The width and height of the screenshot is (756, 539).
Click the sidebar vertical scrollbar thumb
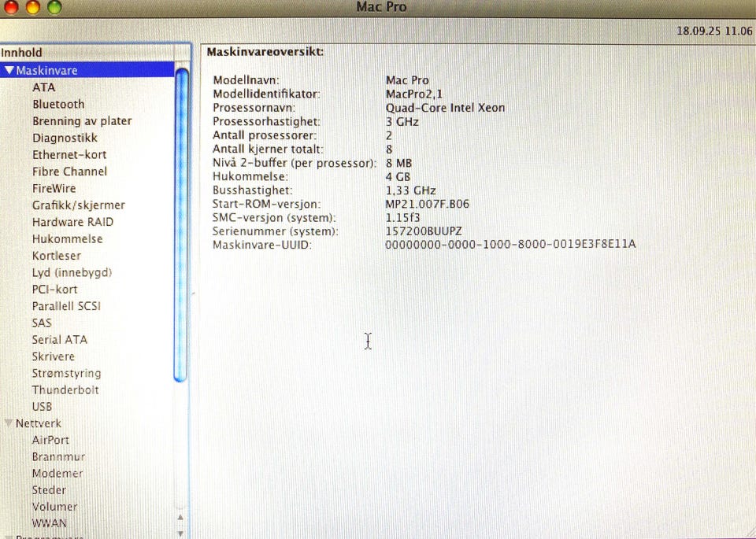[x=181, y=225]
